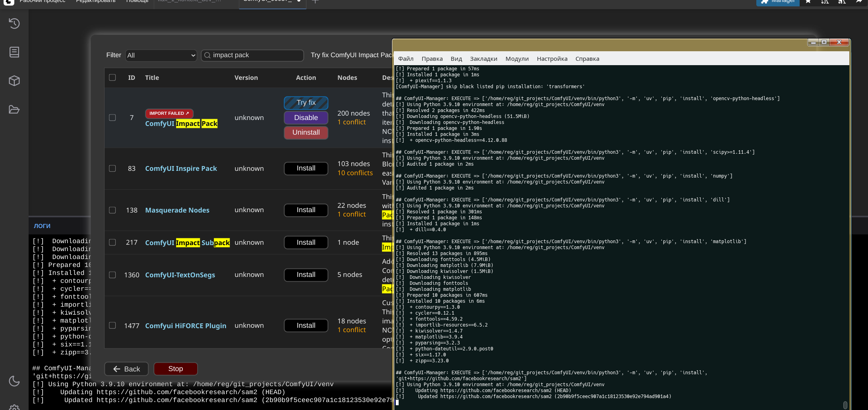This screenshot has height=410, width=868.
Task: Install Comfyui HiFORCE Plugin
Action: 306,325
